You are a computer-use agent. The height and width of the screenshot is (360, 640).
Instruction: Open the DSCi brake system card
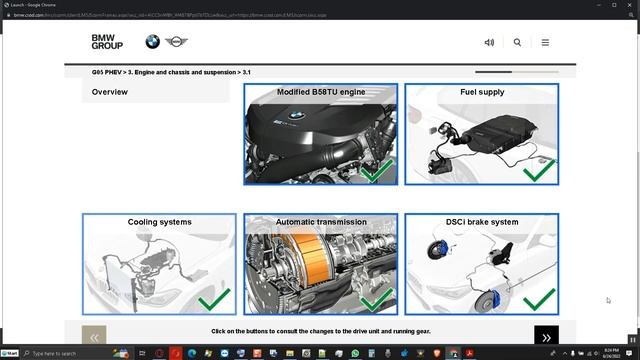[x=482, y=264]
